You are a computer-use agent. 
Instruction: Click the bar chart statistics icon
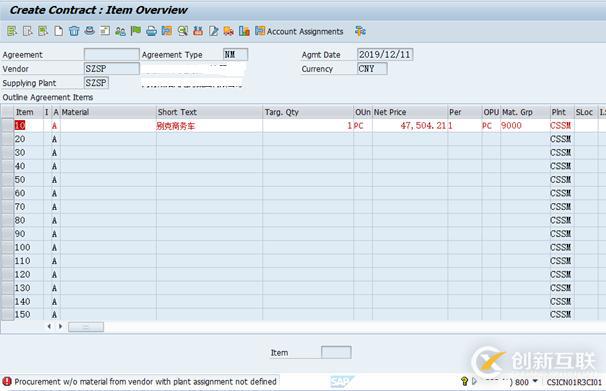click(244, 31)
